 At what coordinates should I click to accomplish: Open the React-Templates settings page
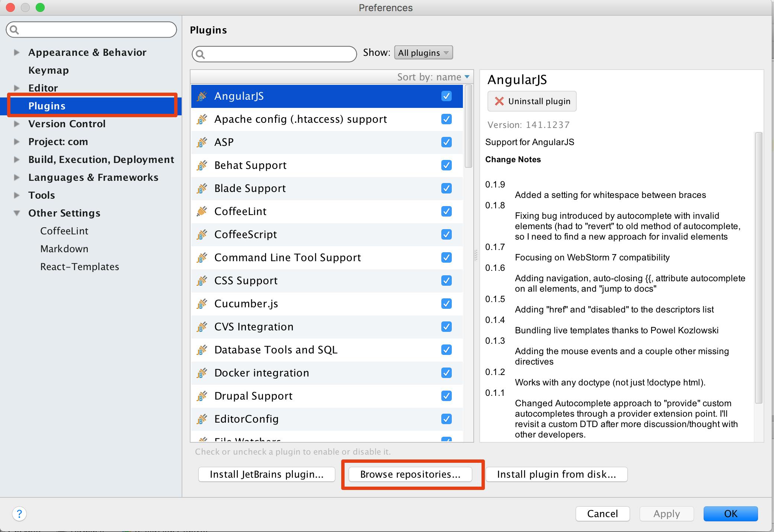(x=80, y=267)
